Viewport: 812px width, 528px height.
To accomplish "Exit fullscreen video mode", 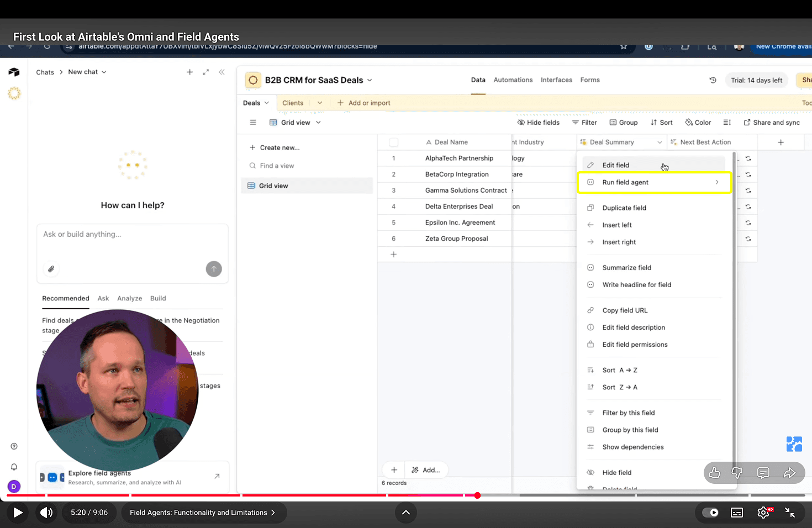I will (790, 513).
